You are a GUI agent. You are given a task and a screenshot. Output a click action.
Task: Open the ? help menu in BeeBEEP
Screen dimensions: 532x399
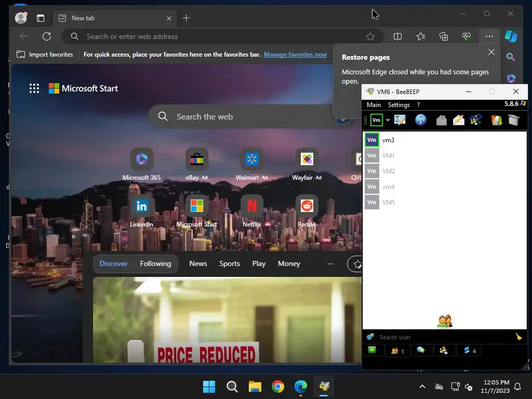[x=418, y=105]
